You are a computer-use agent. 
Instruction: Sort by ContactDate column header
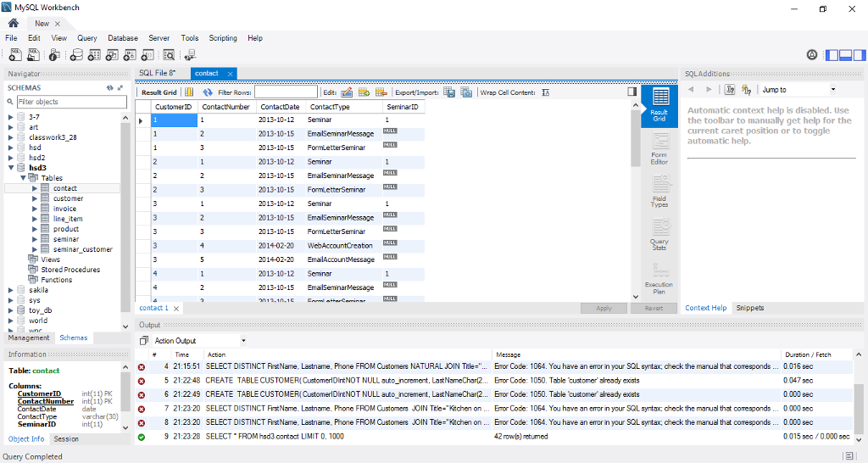pos(280,107)
